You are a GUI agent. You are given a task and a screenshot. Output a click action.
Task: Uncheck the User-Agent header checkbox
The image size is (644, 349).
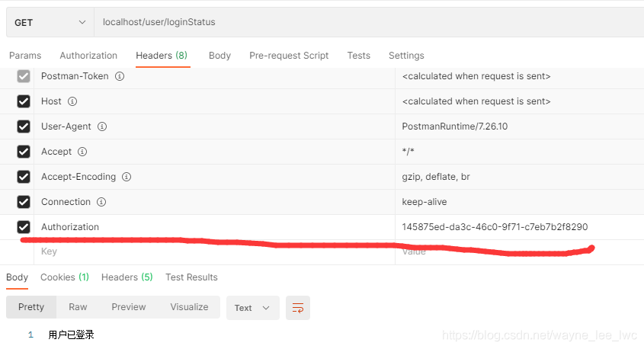24,126
